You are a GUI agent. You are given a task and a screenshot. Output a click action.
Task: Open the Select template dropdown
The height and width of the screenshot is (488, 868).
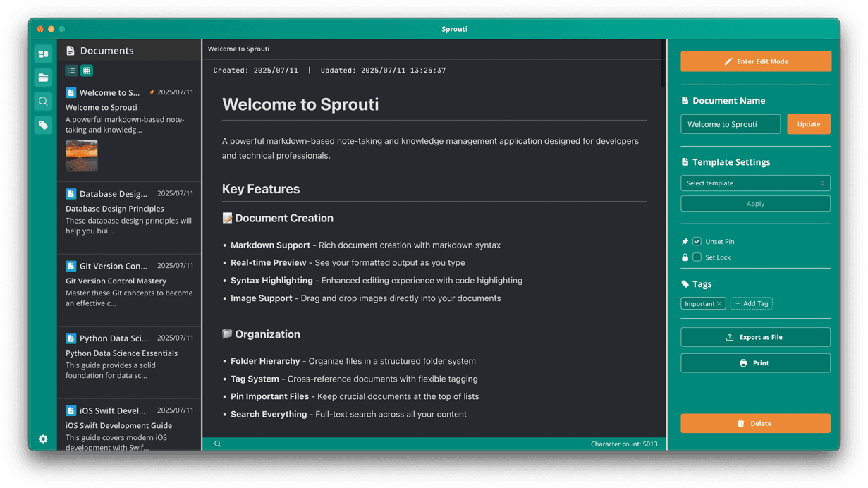756,183
